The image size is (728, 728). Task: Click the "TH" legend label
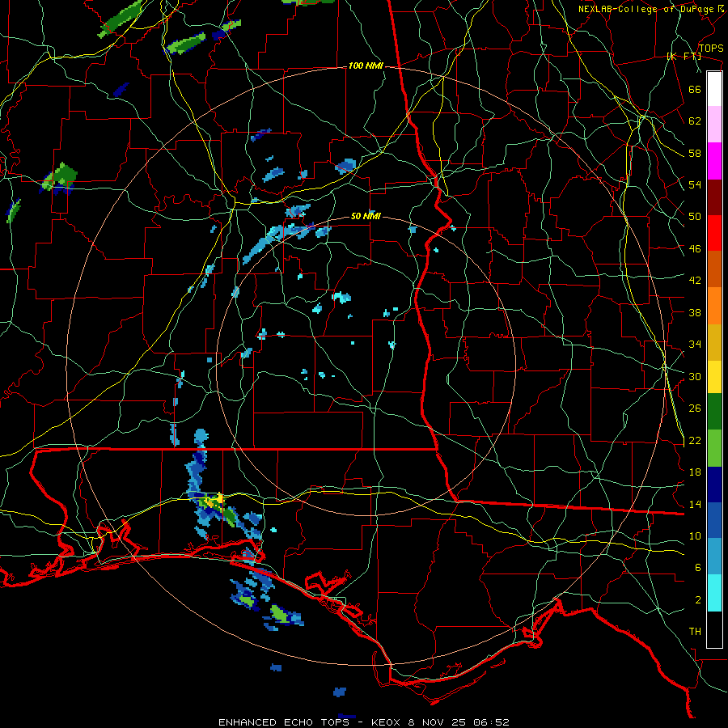(695, 632)
